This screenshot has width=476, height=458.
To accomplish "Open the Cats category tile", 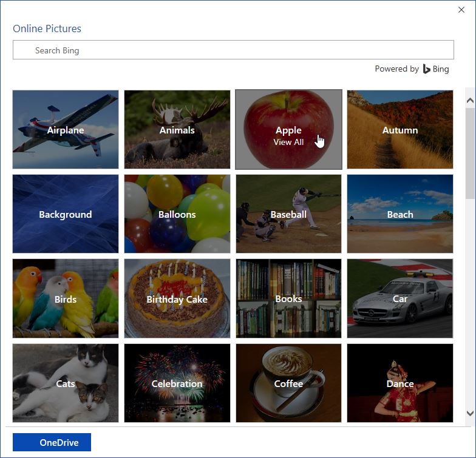I will [66, 383].
